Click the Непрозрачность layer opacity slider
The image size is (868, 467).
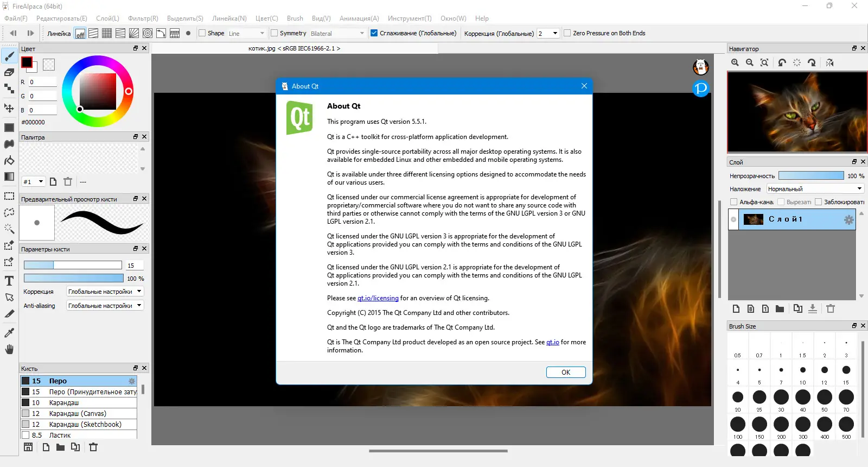[811, 175]
